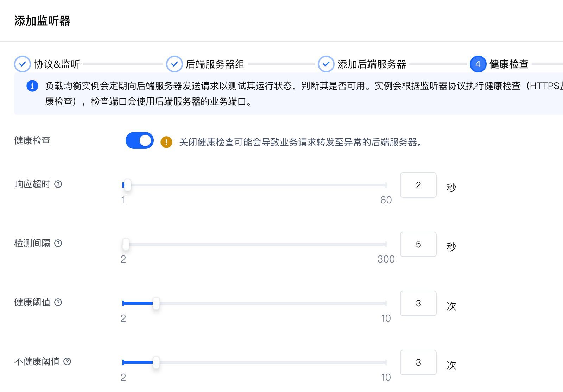The width and height of the screenshot is (563, 392).
Task: Focus the 响应超时 seconds input field
Action: [x=418, y=185]
